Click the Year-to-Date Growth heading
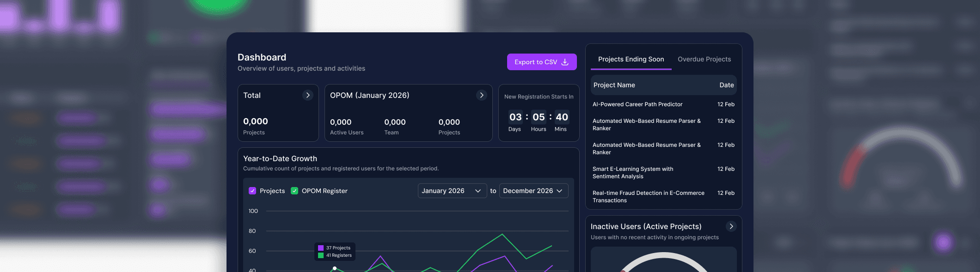980x272 pixels. [x=280, y=158]
